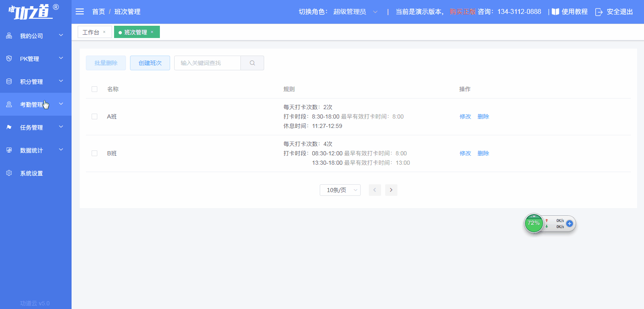
Task: Click the PK管理 shield icon
Action: pyautogui.click(x=9, y=59)
